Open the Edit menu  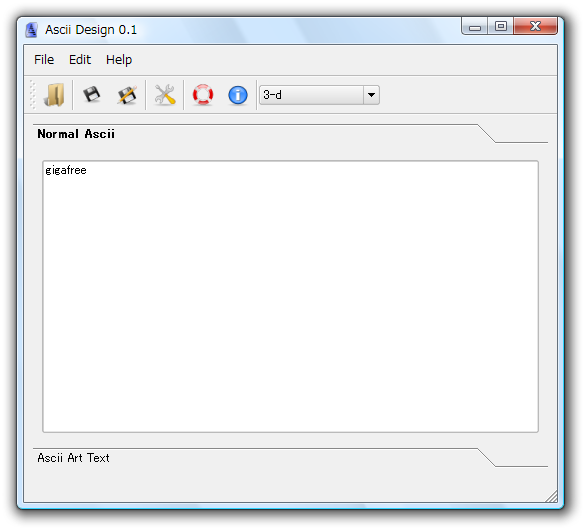pos(80,60)
